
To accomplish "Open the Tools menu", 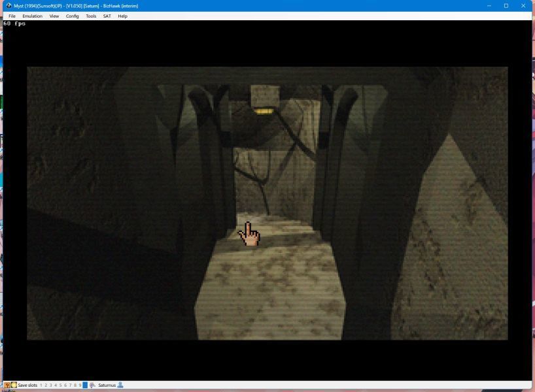I will 91,16.
